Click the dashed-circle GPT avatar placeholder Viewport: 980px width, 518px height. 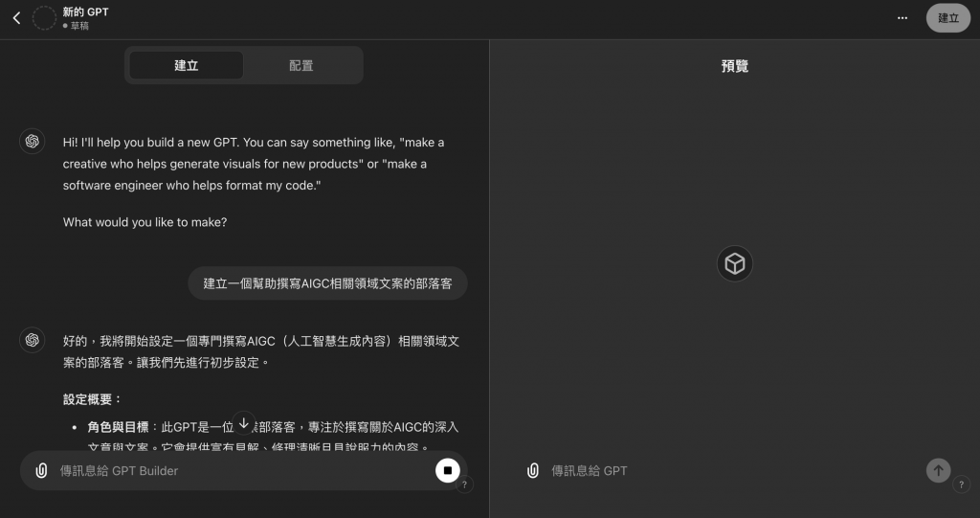(44, 18)
